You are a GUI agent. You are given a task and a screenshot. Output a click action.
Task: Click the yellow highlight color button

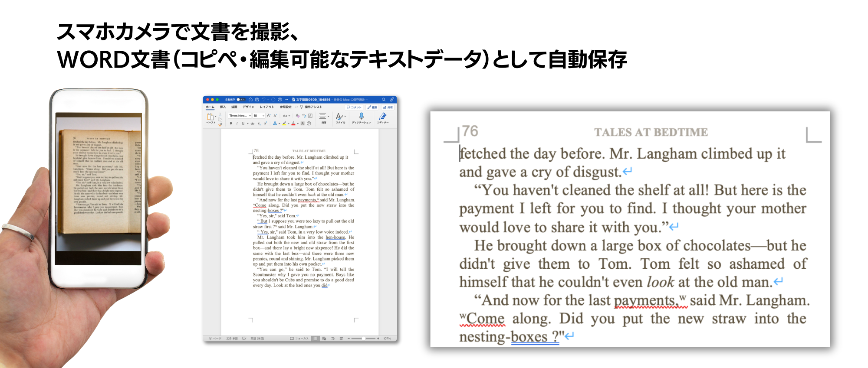click(284, 123)
